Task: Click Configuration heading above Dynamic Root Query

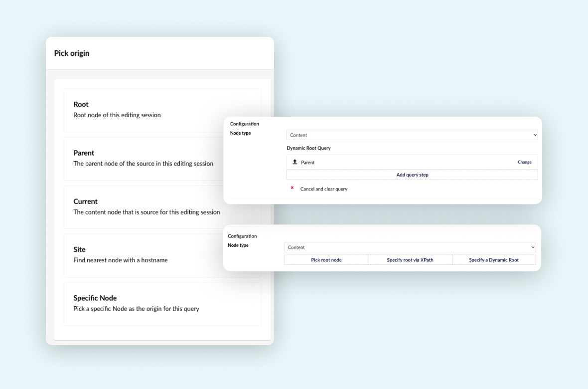Action: point(244,124)
